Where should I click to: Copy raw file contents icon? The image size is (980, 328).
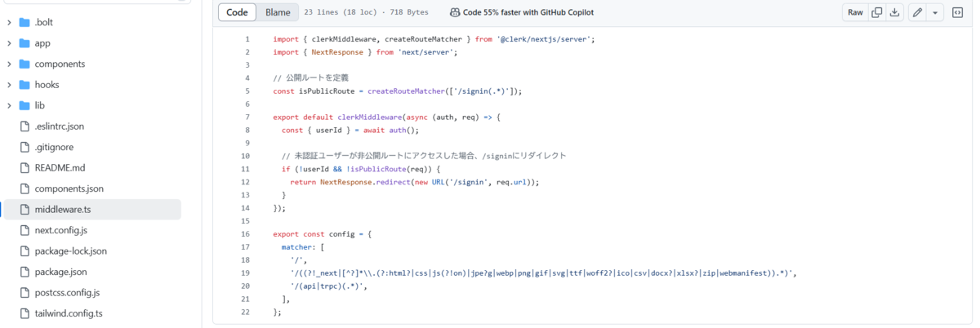tap(876, 12)
